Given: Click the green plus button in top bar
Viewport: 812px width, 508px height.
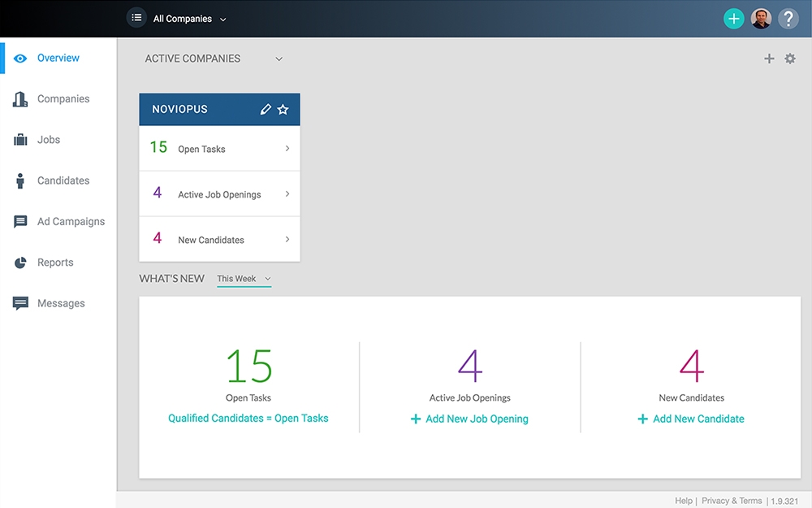Looking at the screenshot, I should pos(734,19).
